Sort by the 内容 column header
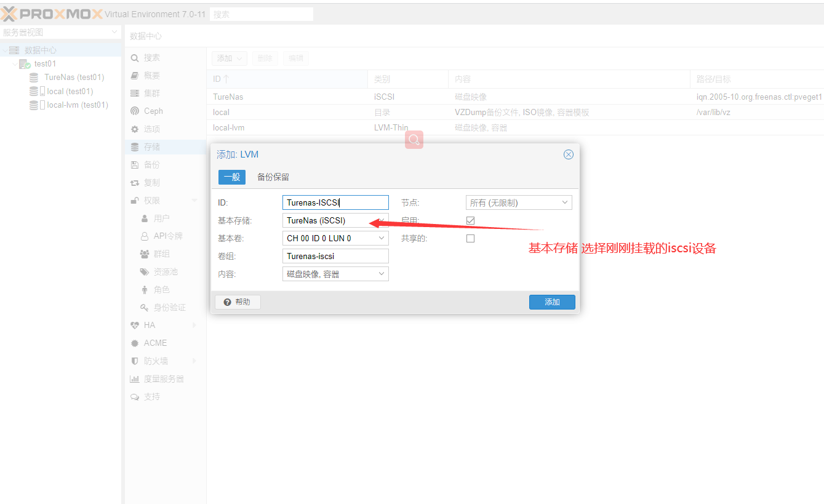 (x=569, y=79)
